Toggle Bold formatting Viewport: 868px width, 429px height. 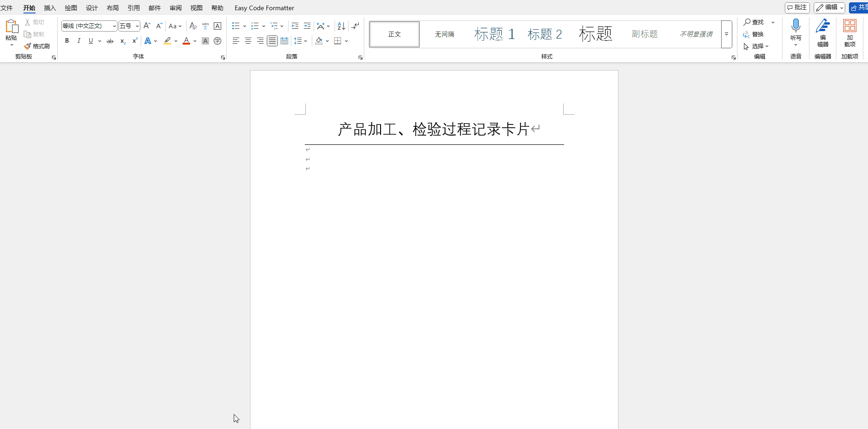click(67, 41)
